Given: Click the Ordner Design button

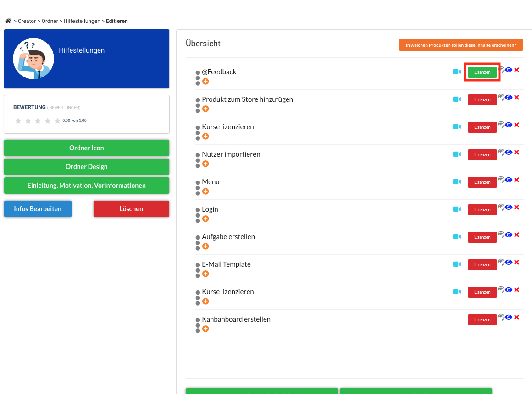Looking at the screenshot, I should [87, 167].
